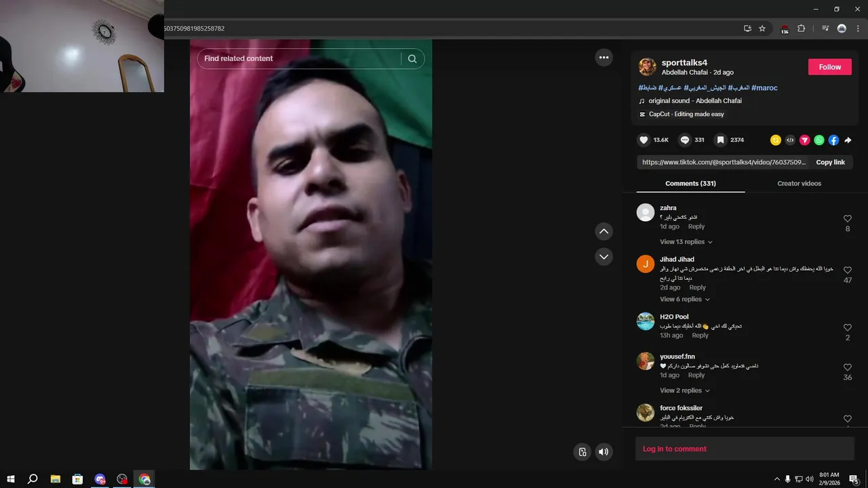Open the #maroc hashtag
Viewport: 868px width, 488px height.
764,88
